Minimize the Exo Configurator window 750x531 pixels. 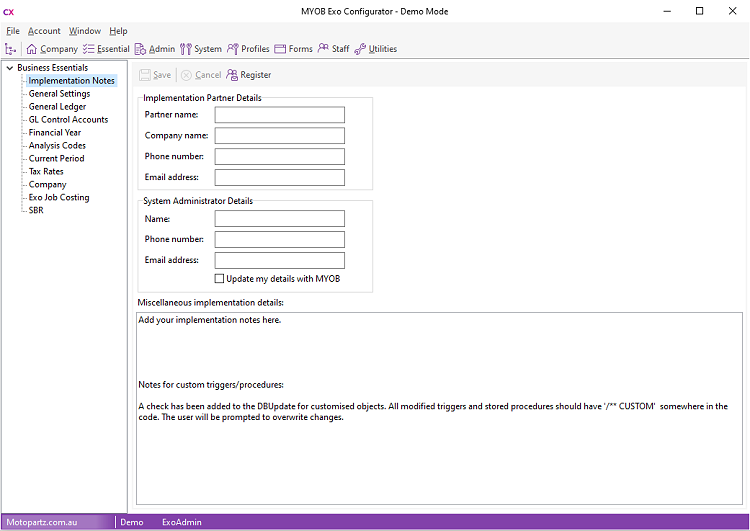pos(667,11)
